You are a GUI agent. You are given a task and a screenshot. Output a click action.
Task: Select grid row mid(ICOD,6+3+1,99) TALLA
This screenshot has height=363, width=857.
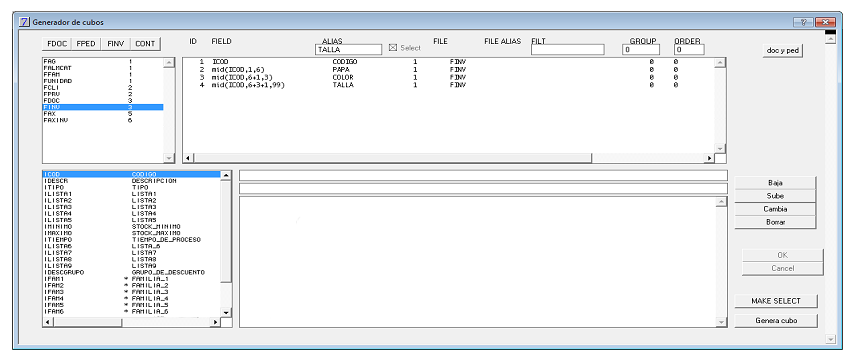(x=449, y=85)
